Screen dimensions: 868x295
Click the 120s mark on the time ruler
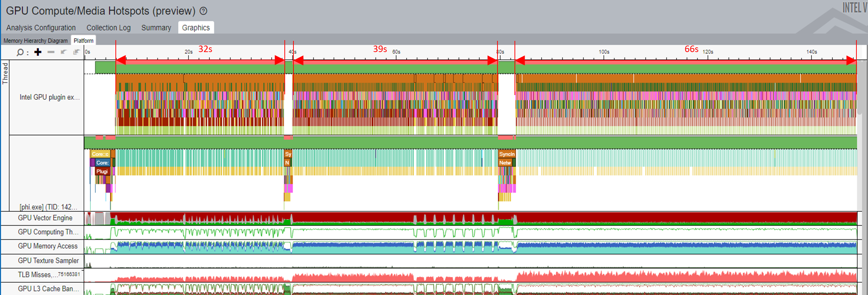tap(708, 52)
